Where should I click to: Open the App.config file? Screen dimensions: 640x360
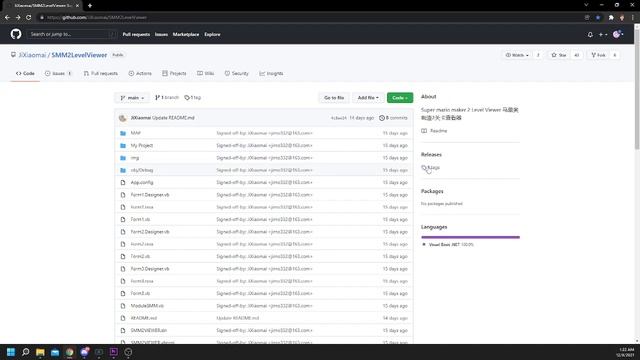pos(142,182)
